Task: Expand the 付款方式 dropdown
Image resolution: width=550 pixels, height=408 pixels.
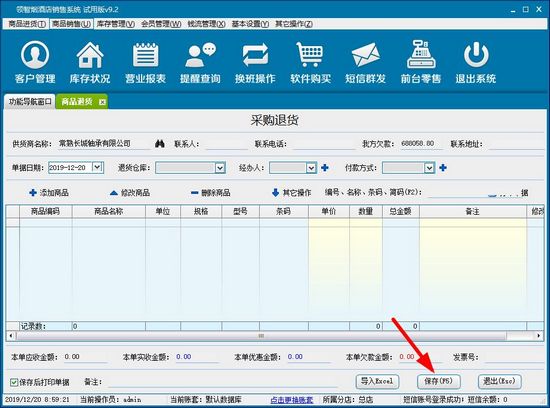Action: 430,168
